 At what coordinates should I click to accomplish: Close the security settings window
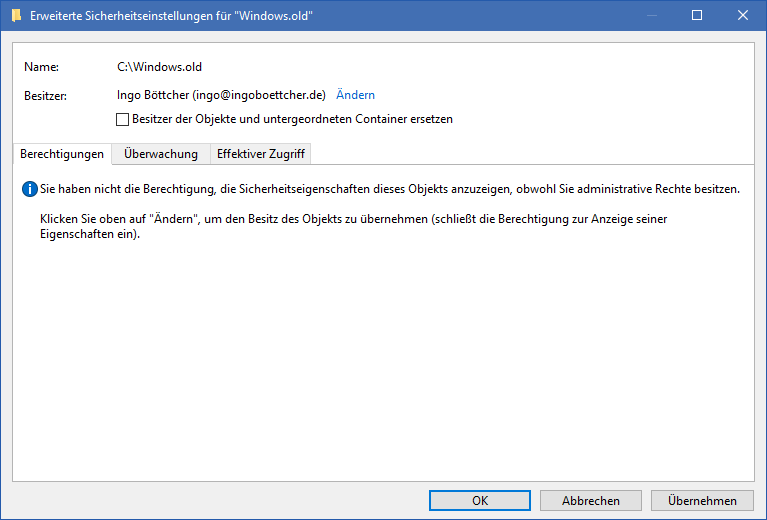(743, 15)
